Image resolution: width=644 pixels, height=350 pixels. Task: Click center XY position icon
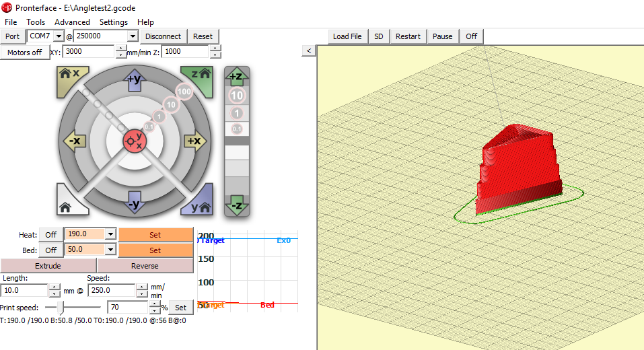click(x=135, y=141)
